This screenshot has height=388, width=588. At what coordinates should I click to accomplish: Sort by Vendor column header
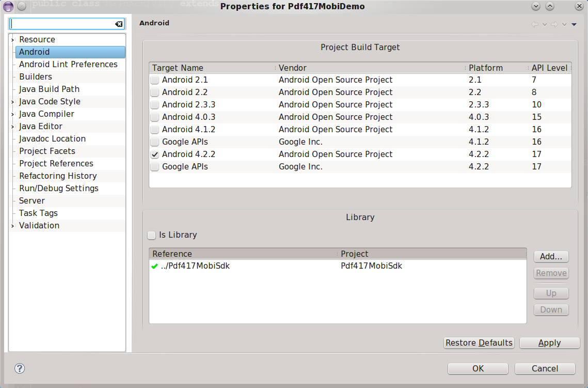coord(370,68)
